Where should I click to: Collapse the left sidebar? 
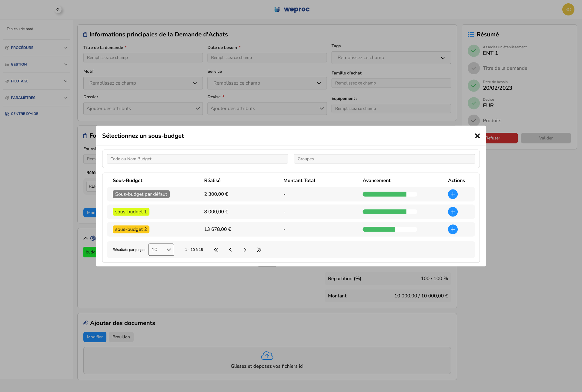click(58, 9)
